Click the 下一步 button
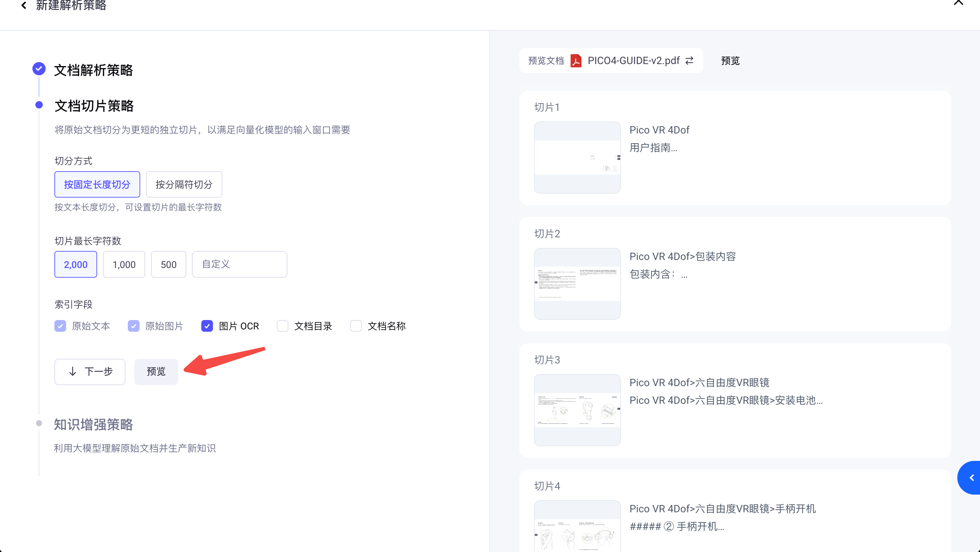 click(90, 372)
